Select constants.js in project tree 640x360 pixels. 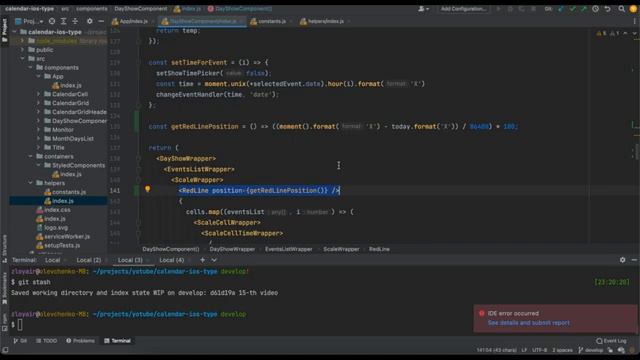click(x=65, y=192)
